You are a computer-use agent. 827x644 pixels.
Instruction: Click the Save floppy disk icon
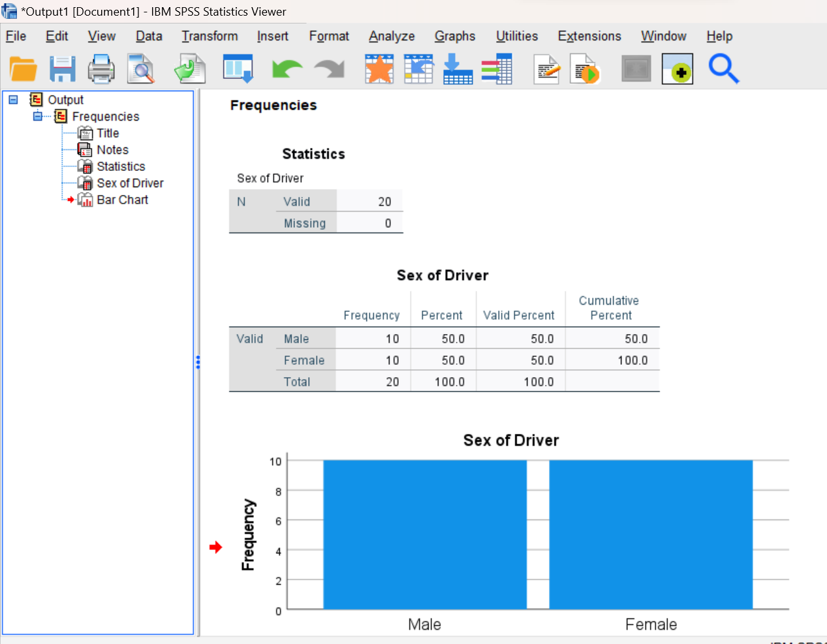click(63, 69)
